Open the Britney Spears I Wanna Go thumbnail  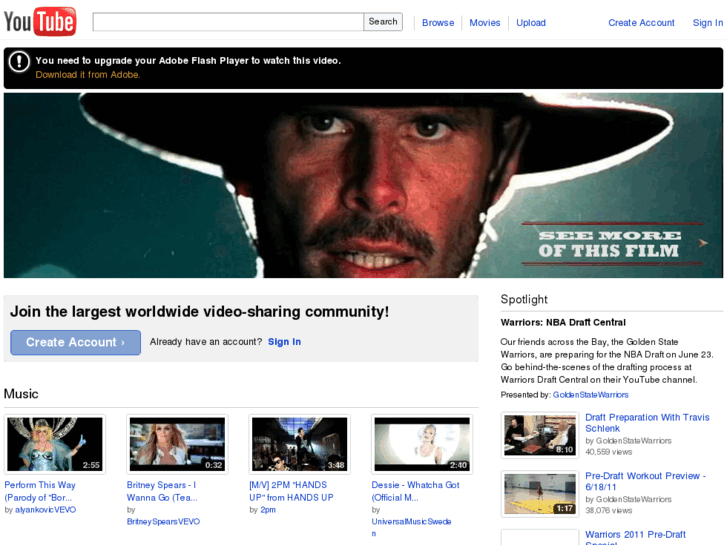(x=177, y=444)
